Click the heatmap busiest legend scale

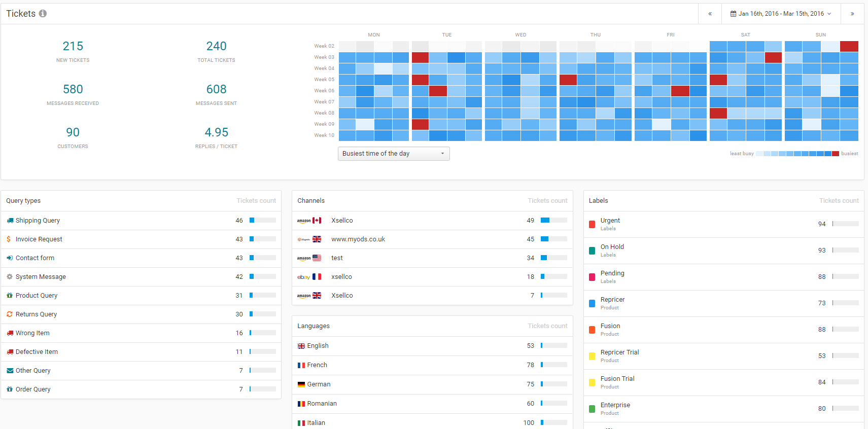tap(797, 154)
